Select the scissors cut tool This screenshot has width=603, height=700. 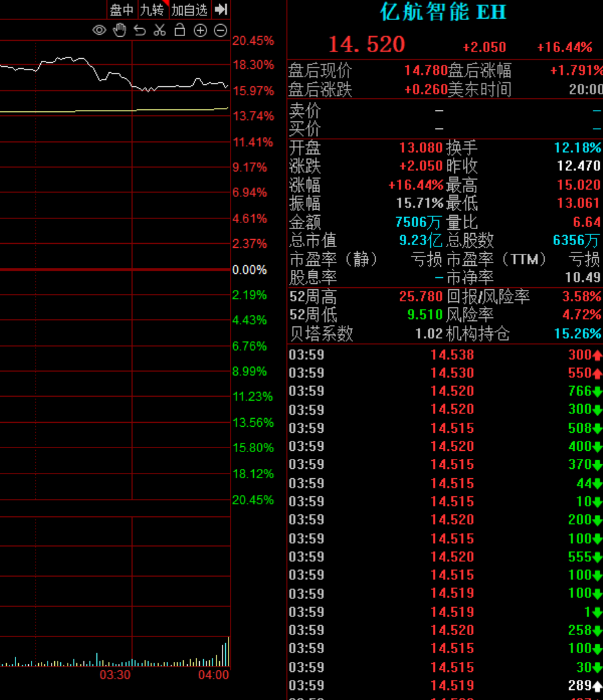coord(159,30)
